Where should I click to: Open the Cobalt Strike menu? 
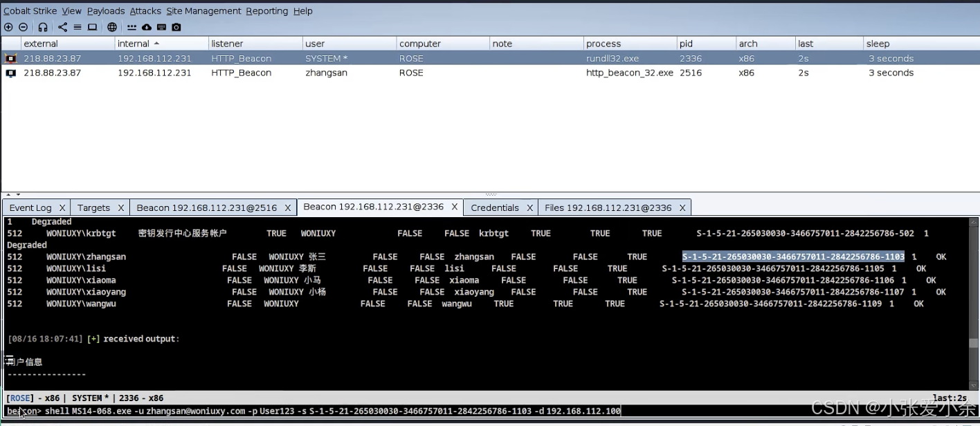[x=30, y=11]
